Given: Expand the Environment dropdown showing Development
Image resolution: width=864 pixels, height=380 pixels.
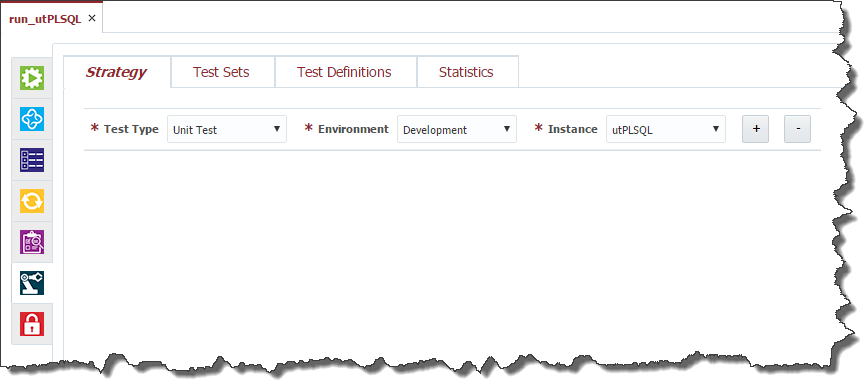Looking at the screenshot, I should coord(457,129).
